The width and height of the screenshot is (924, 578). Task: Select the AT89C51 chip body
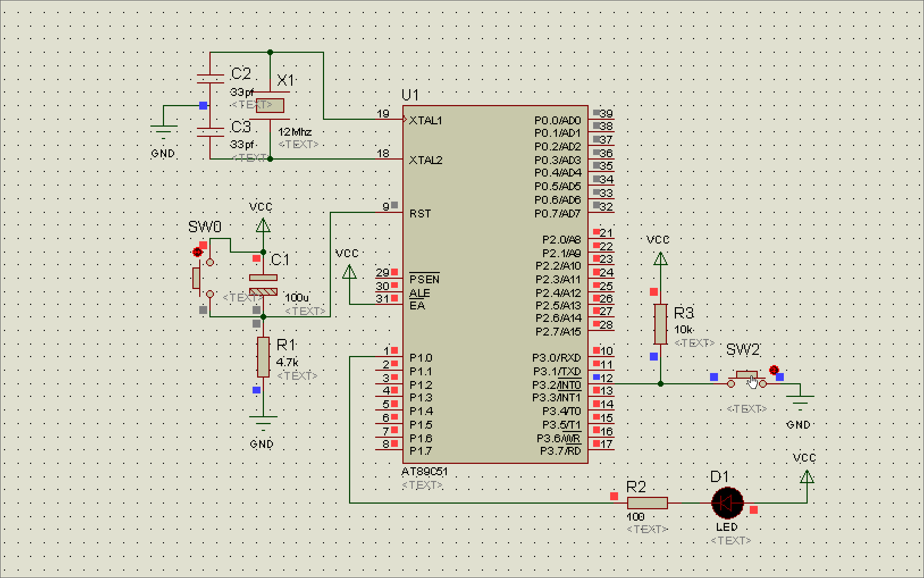pos(495,284)
